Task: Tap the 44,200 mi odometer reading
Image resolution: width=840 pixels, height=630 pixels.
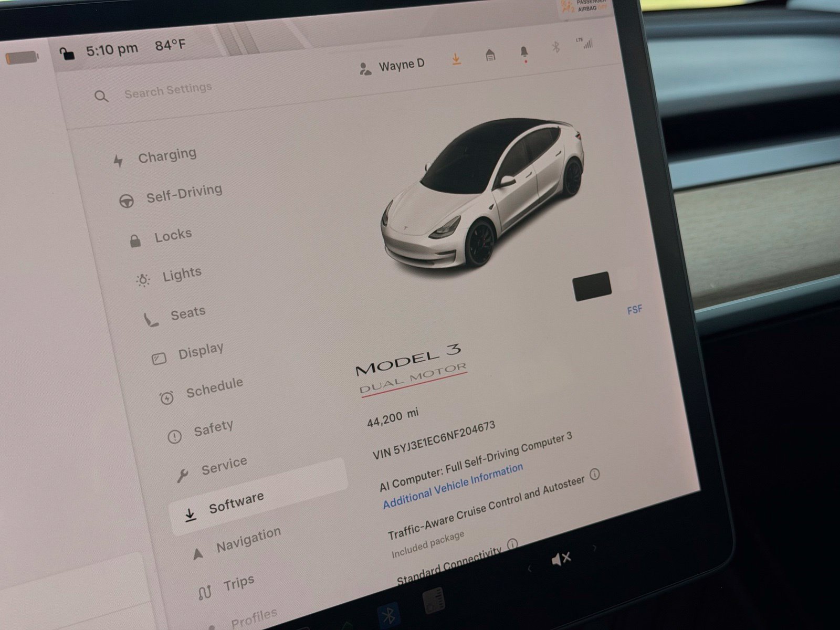Action: [393, 417]
